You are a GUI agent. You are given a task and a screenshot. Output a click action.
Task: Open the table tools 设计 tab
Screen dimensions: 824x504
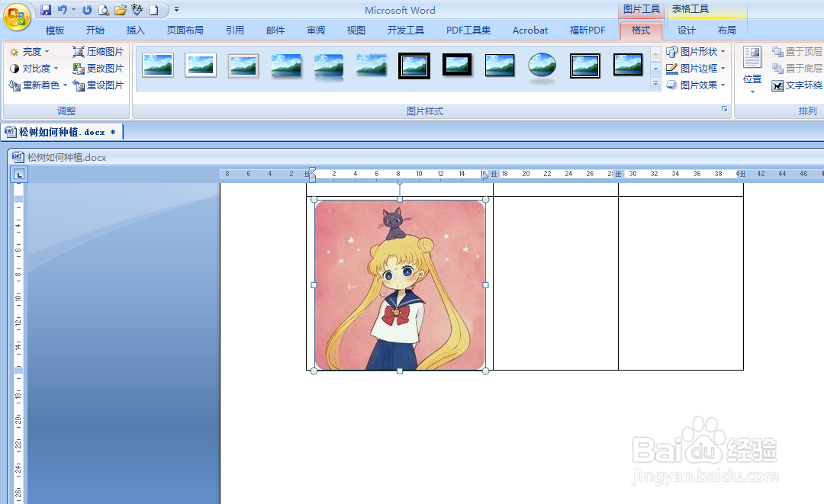click(687, 30)
